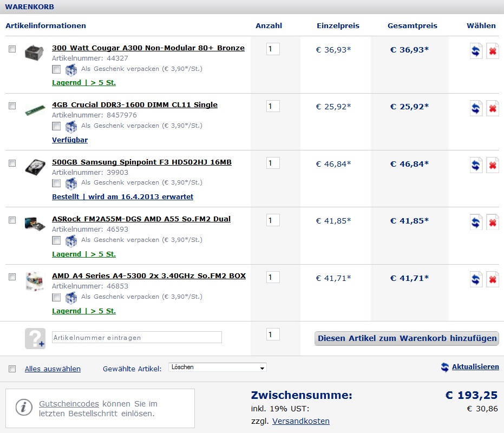The width and height of the screenshot is (504, 433).
Task: Tick the Alles auswählen checkbox
Action: (12, 369)
